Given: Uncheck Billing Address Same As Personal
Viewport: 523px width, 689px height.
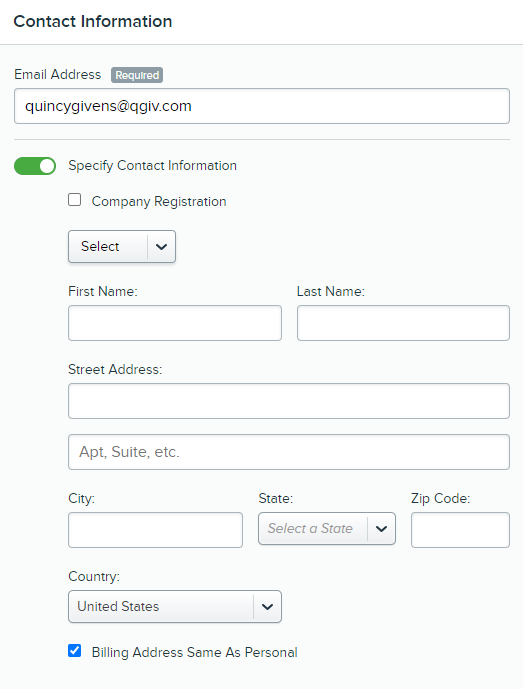Looking at the screenshot, I should (x=75, y=650).
